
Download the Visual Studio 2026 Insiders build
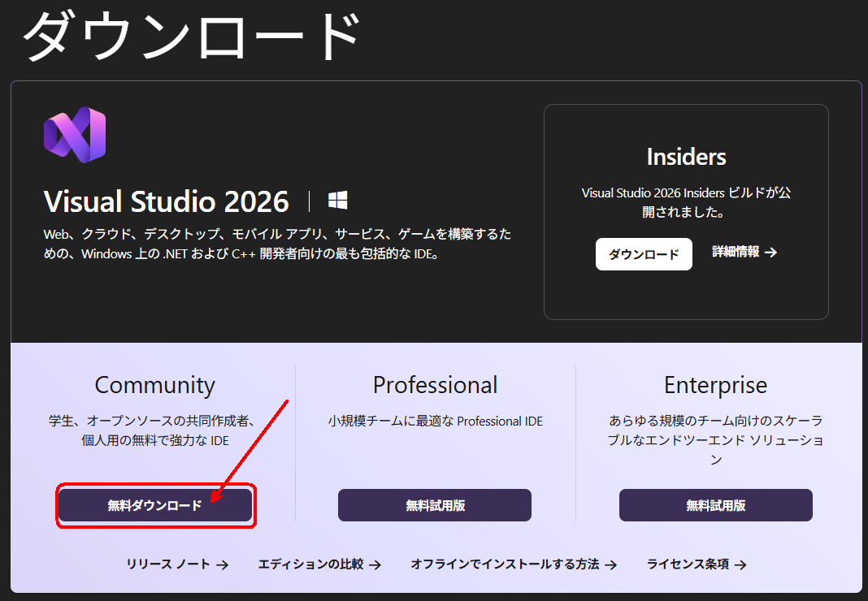(644, 254)
